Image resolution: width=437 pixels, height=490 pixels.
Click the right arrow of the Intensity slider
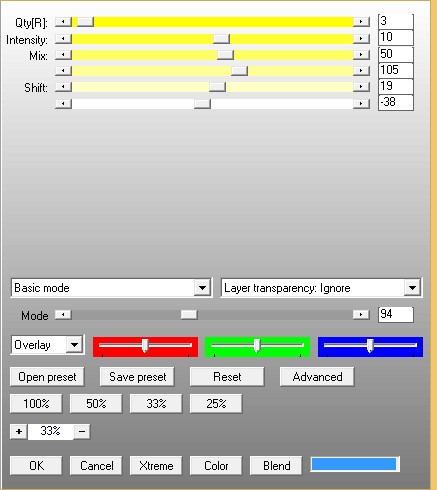click(361, 39)
